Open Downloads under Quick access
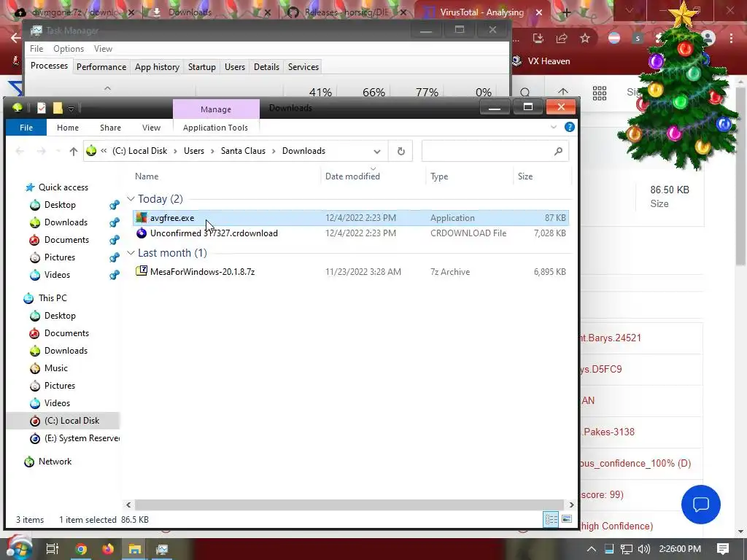 (x=66, y=222)
